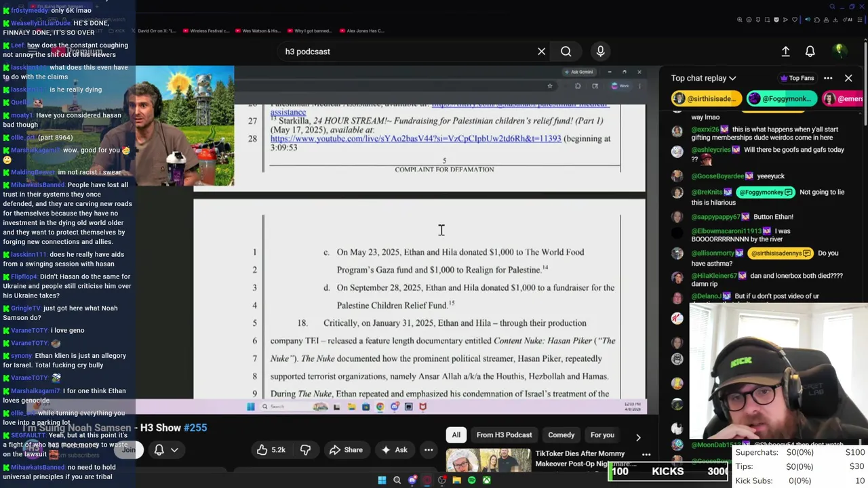Like the video showing 5.2k
868x488 pixels.
tap(271, 450)
